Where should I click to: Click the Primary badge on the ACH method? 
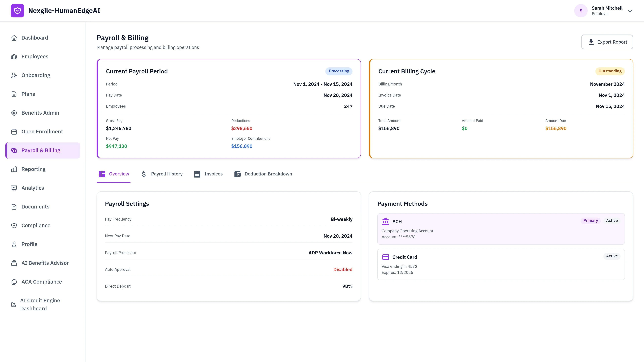(x=591, y=220)
